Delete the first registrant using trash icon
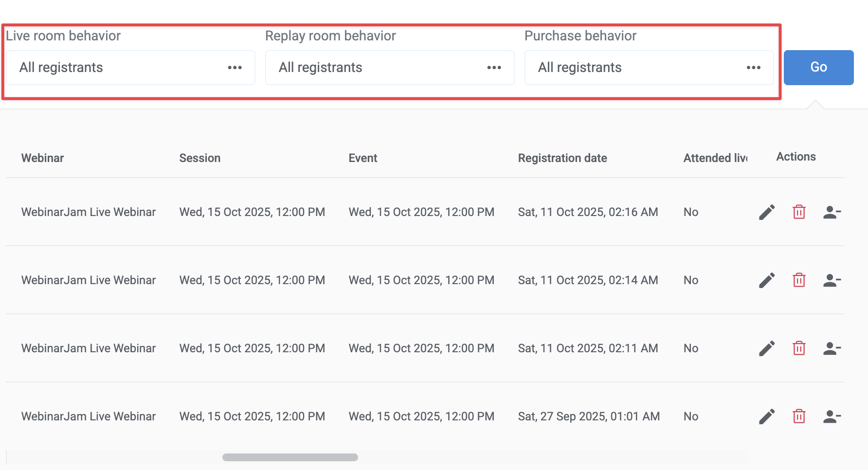 pyautogui.click(x=799, y=212)
